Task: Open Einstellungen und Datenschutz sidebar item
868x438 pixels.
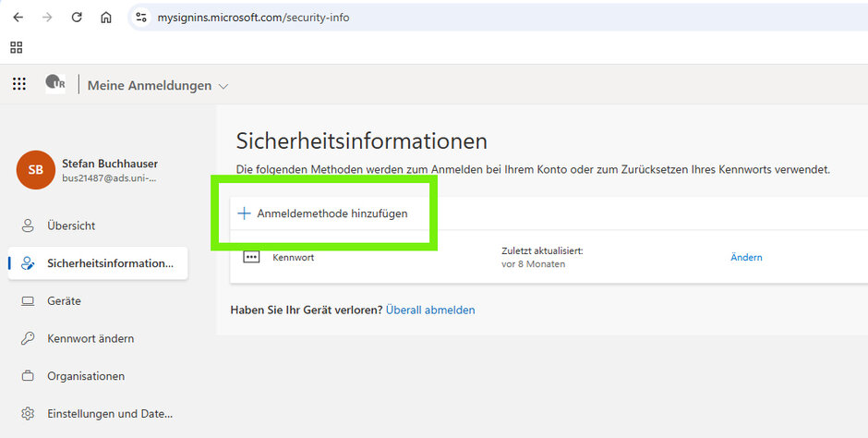Action: 109,414
